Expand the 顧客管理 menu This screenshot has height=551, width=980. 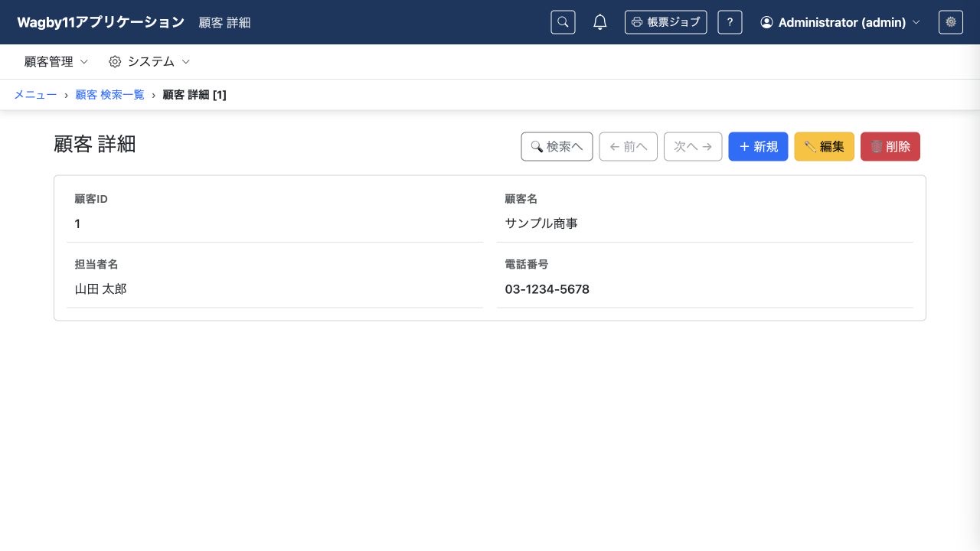point(56,61)
